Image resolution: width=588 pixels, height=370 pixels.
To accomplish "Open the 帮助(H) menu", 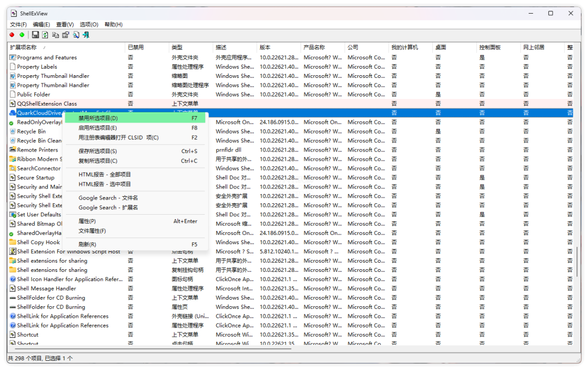I will [114, 25].
